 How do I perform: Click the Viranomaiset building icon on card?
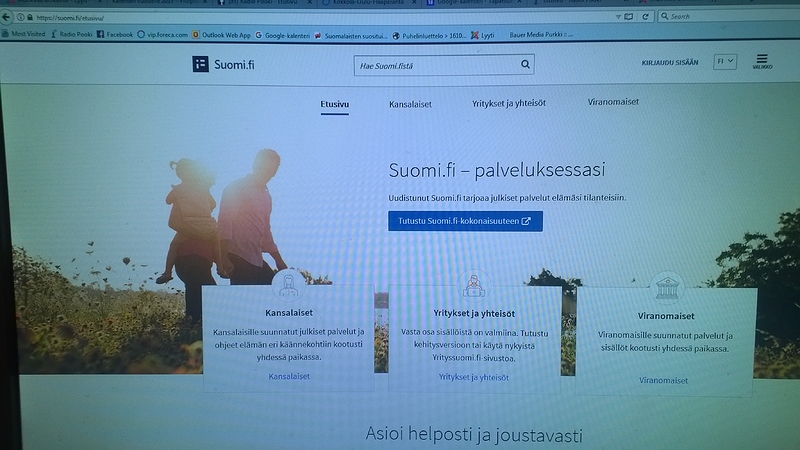(666, 288)
